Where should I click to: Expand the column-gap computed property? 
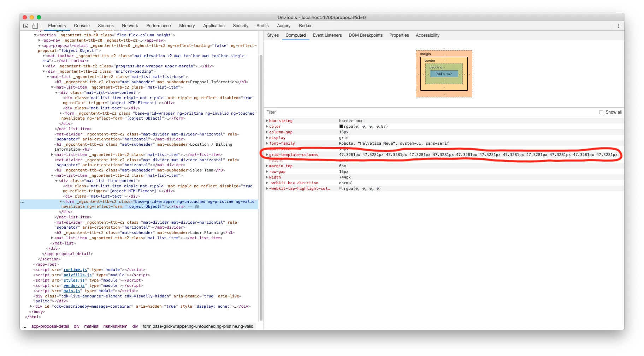267,132
